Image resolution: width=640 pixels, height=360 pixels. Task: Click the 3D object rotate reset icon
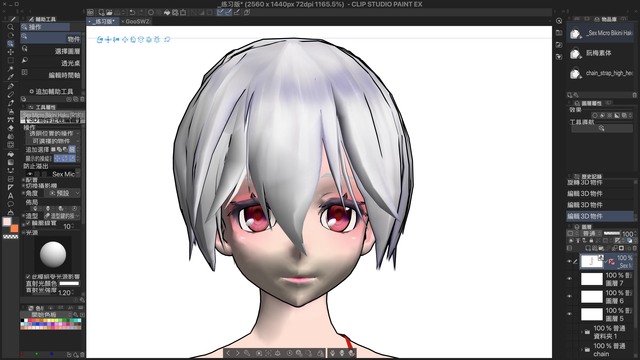coord(167,40)
